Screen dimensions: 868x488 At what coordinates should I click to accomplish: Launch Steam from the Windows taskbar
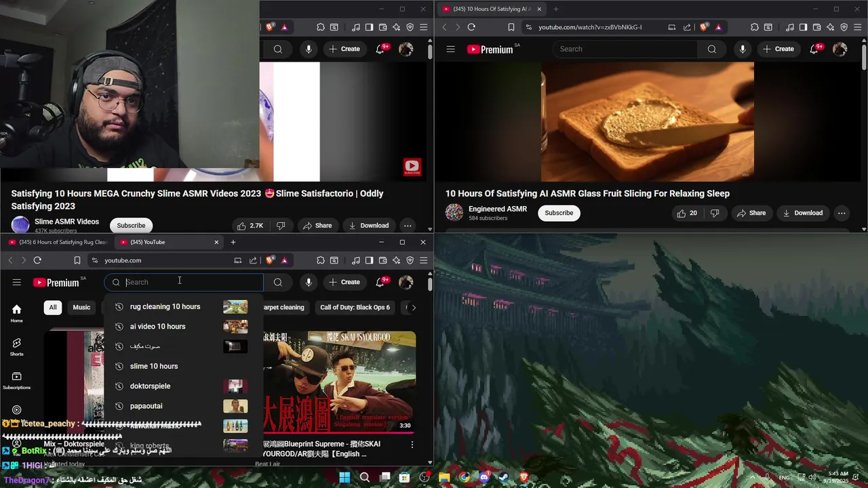point(504,477)
